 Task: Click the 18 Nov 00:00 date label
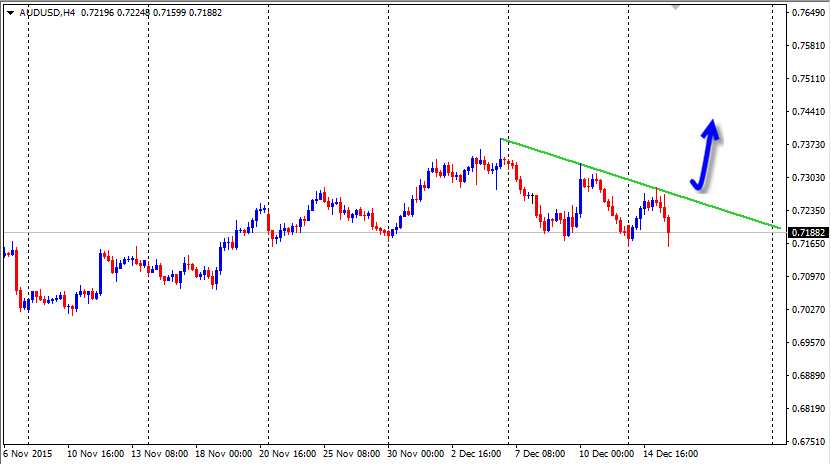point(224,454)
